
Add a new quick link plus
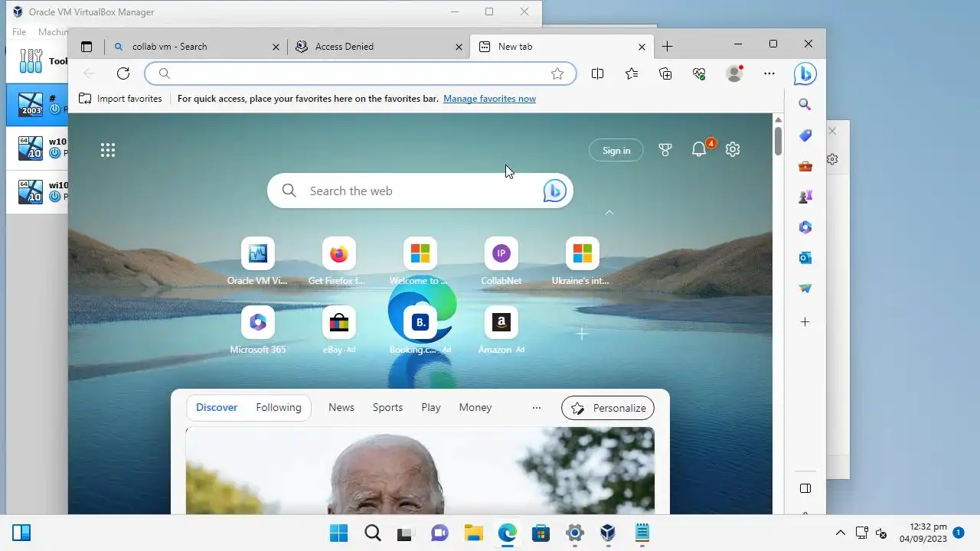coord(582,334)
